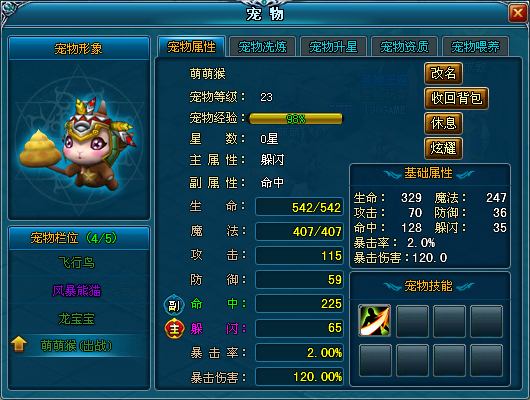530x400 pixels.
Task: Click the 萌萌猴 pet portrait image
Action: pyautogui.click(x=79, y=144)
